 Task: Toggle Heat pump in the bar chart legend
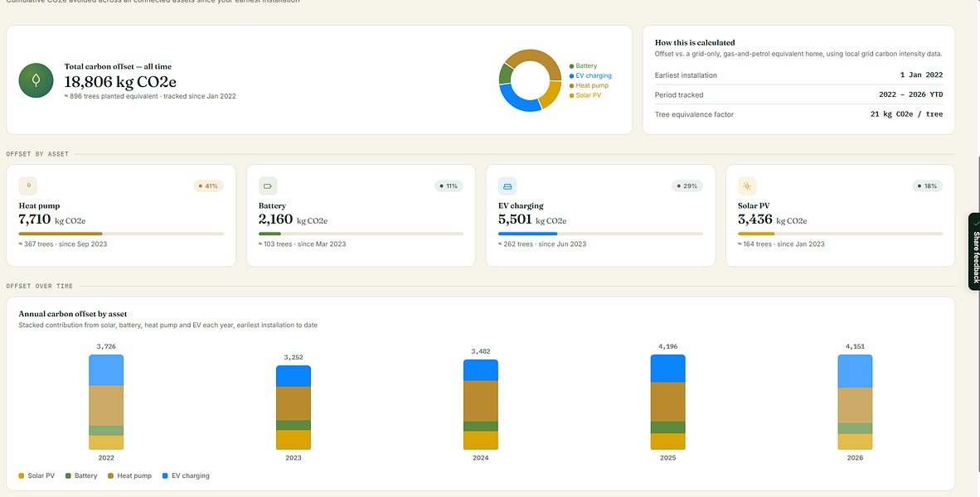(130, 475)
